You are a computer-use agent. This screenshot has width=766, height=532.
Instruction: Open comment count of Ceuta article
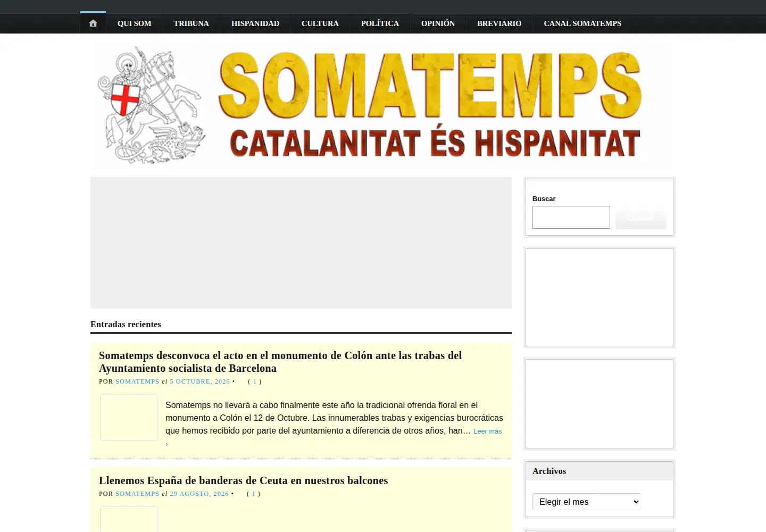pyautogui.click(x=254, y=494)
